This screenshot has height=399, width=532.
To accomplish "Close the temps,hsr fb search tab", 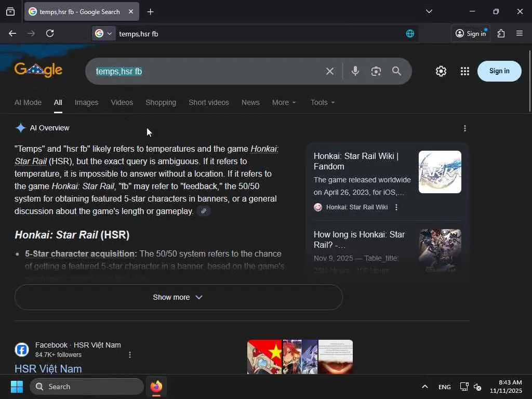I will pyautogui.click(x=131, y=11).
